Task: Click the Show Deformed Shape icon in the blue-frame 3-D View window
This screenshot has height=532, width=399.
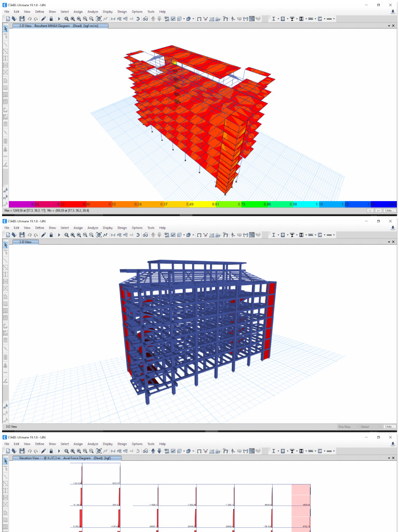Action: coord(205,235)
